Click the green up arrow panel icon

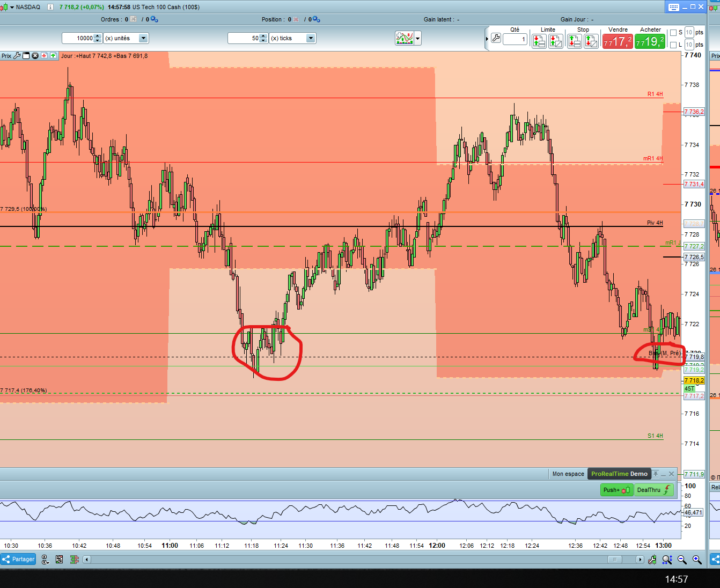[53, 56]
